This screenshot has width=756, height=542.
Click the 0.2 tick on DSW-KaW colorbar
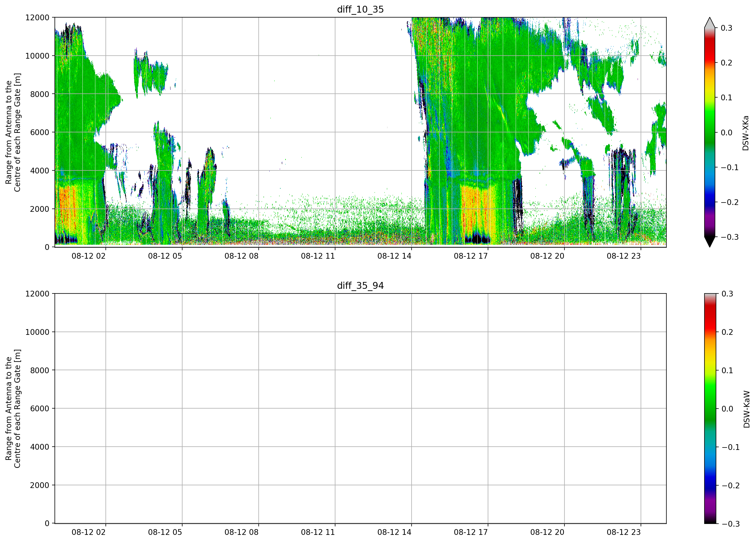(x=727, y=332)
